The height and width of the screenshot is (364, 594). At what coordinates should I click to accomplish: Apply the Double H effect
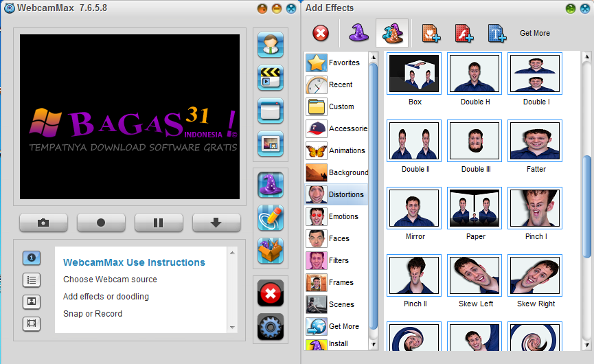tap(475, 73)
